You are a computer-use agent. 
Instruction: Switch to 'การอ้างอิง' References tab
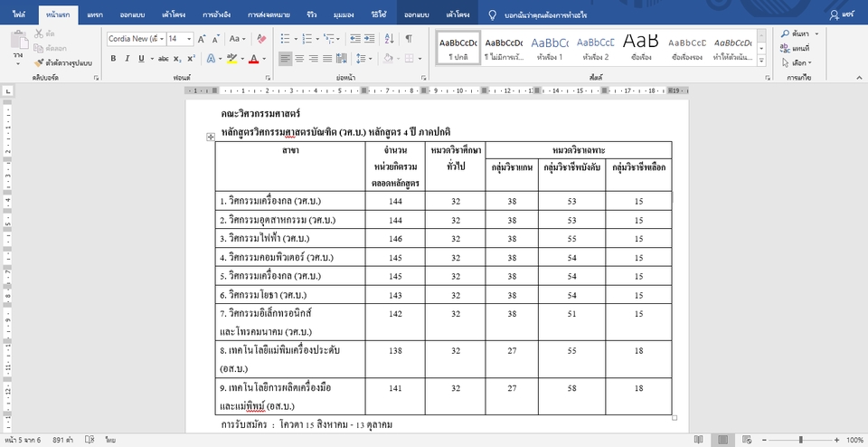(216, 15)
